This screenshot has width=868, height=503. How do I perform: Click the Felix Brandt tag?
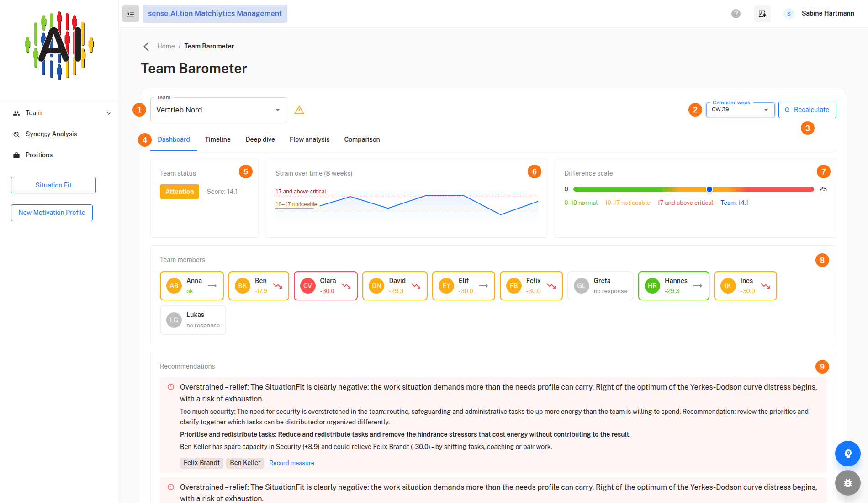click(201, 463)
